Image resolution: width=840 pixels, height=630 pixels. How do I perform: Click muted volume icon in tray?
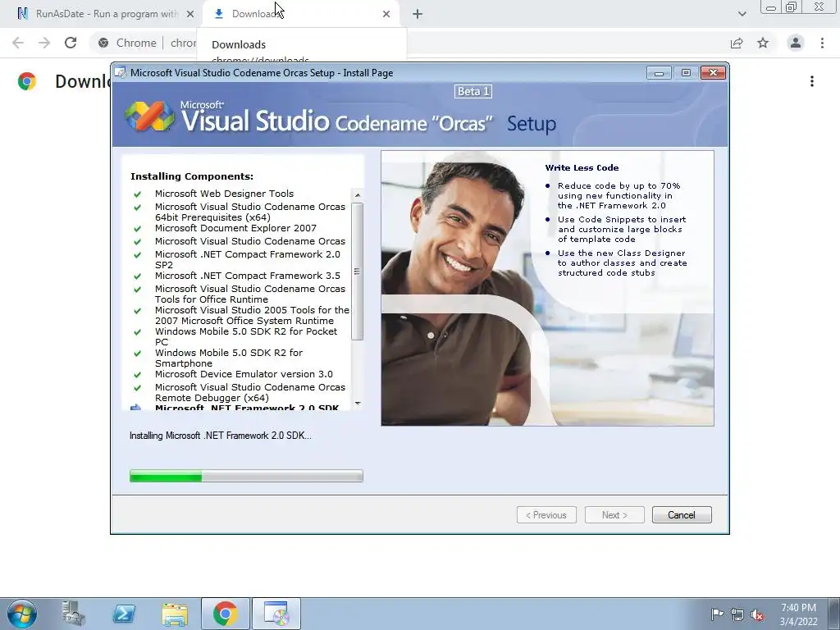757,614
